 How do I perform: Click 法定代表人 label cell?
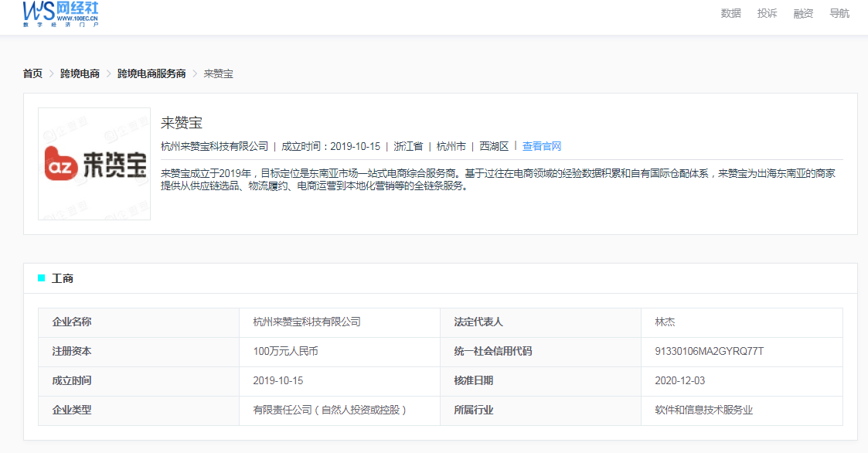(540, 322)
